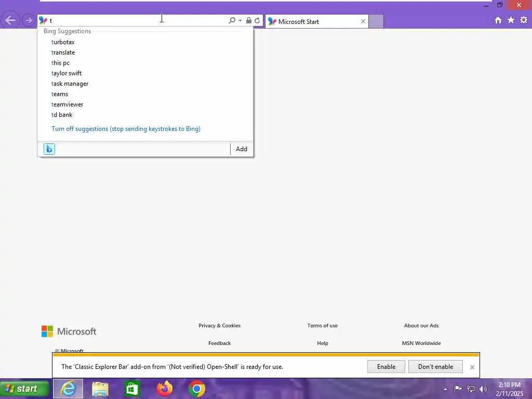Select the Bing search provider icon

pyautogui.click(x=49, y=149)
